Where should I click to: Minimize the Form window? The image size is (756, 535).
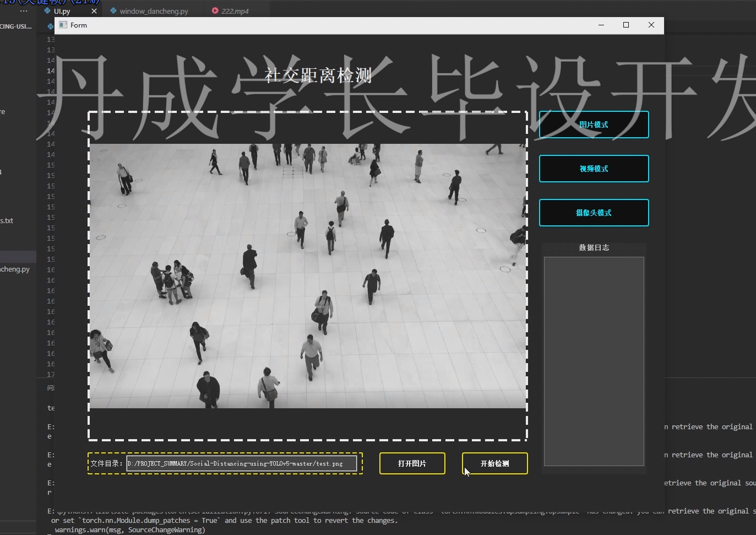point(601,25)
